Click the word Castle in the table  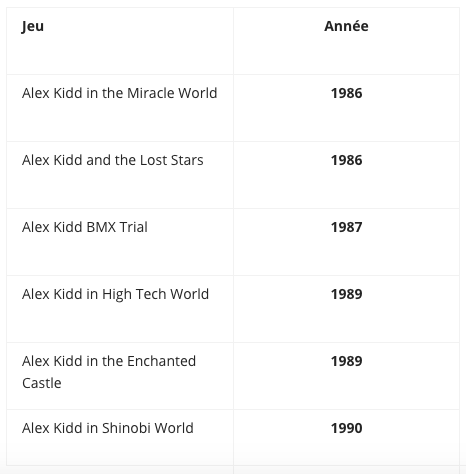[42, 383]
